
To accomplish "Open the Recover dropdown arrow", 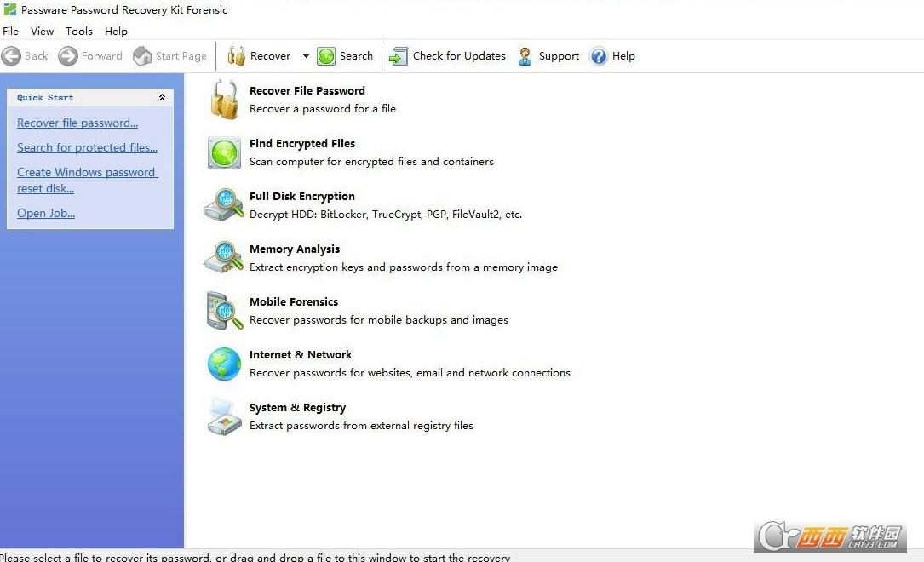I will tap(306, 56).
